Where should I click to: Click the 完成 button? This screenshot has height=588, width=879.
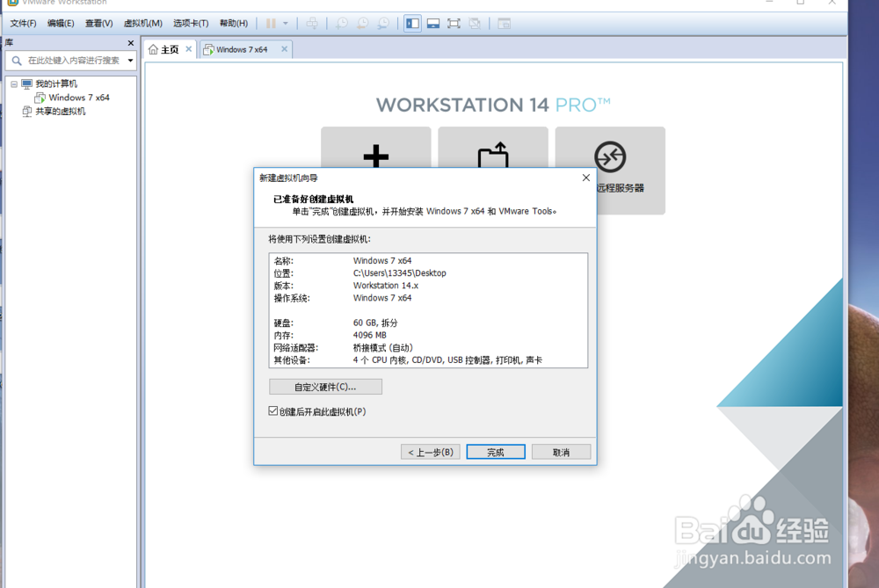point(496,452)
